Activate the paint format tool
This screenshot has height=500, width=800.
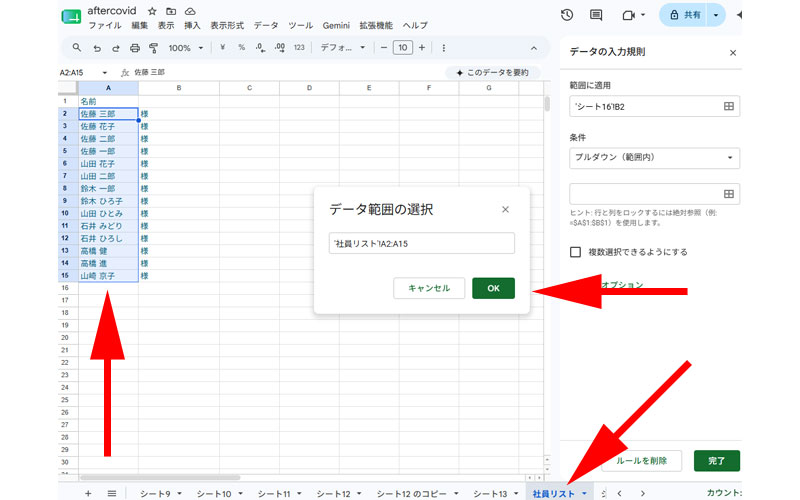pyautogui.click(x=153, y=48)
